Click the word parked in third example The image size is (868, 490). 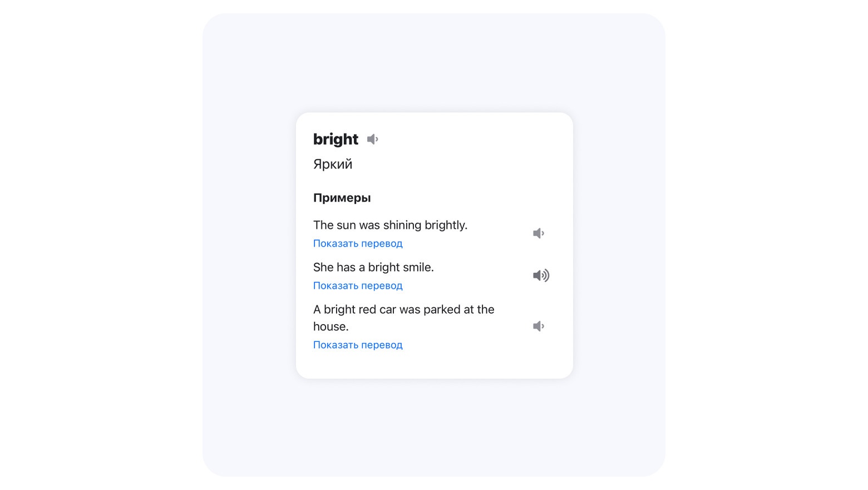tap(442, 310)
